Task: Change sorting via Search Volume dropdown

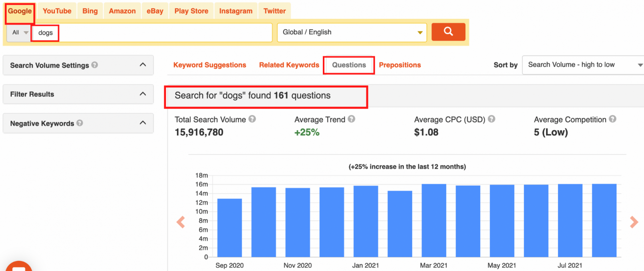Action: 582,64
